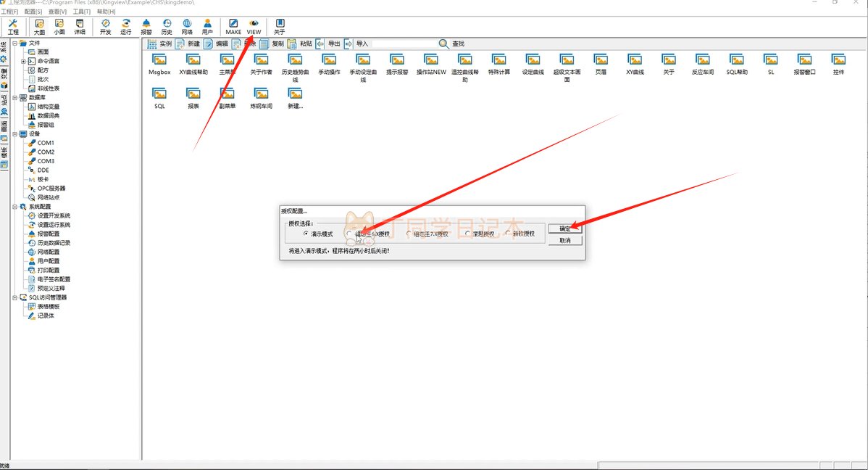
Task: Select the 新软授权 radio button
Action: coord(508,234)
